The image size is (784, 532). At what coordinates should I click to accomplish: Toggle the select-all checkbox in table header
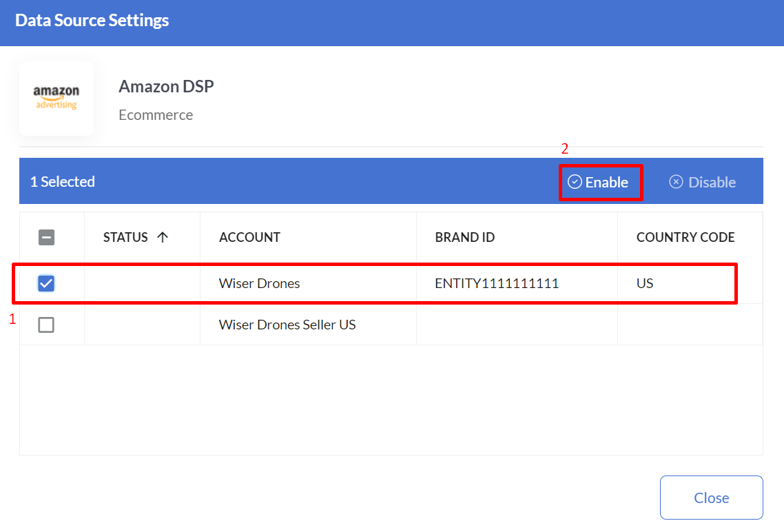coord(46,238)
